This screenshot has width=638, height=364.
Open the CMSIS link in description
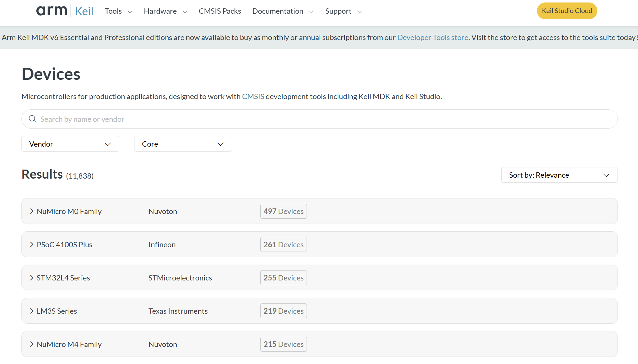(x=253, y=97)
